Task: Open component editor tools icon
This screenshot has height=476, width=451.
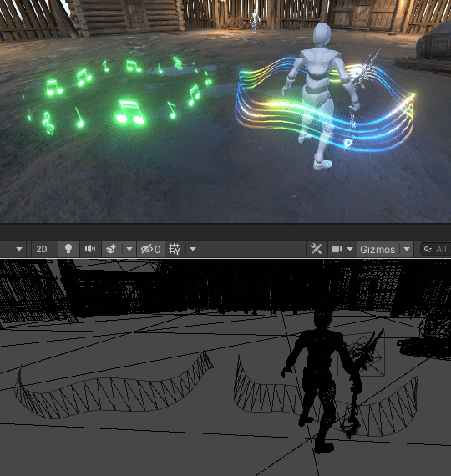Action: 317,249
